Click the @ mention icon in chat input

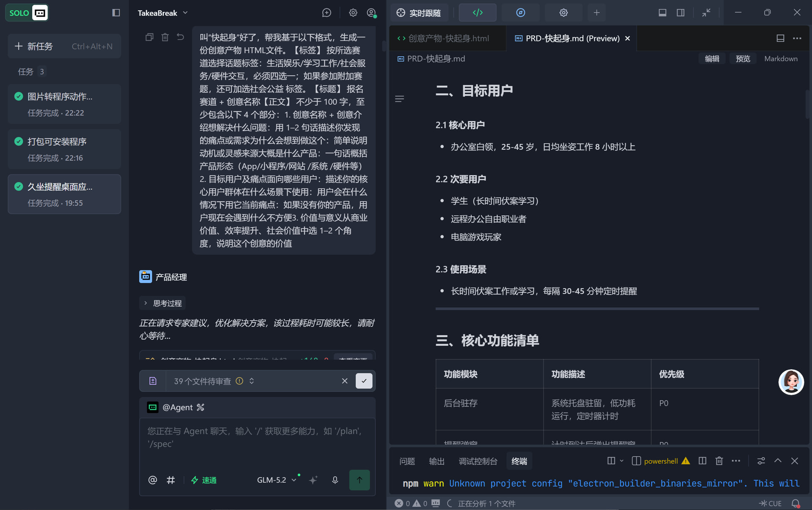tap(153, 480)
